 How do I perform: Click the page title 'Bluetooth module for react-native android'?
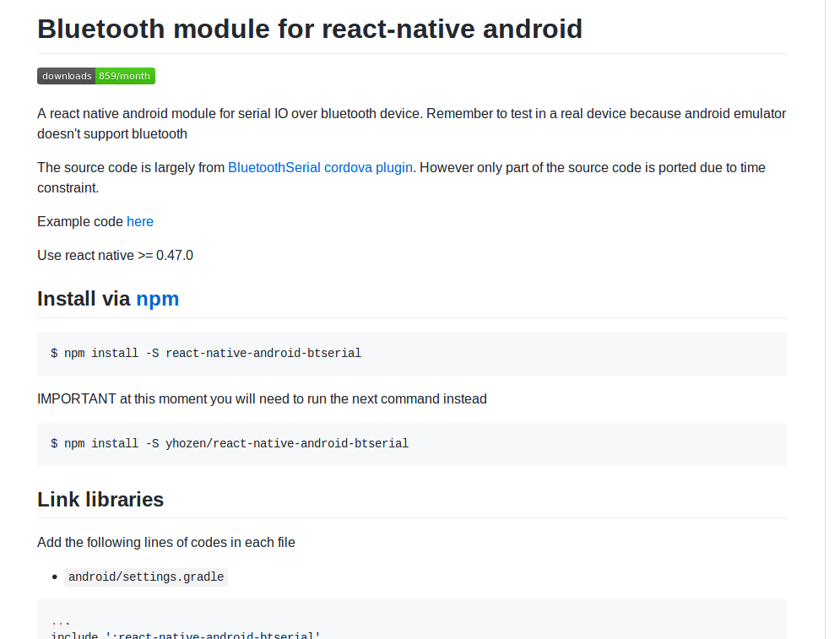[310, 29]
